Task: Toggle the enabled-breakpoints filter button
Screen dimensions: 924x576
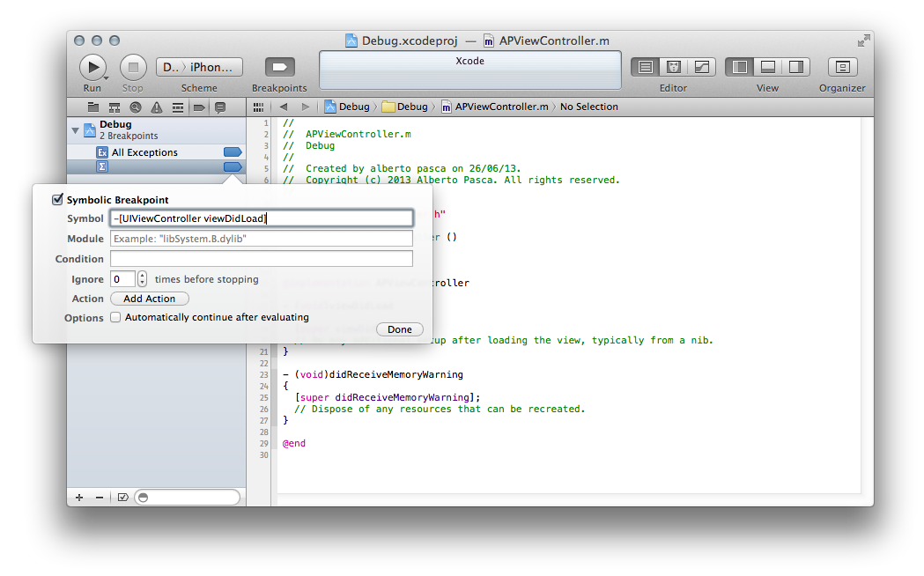Action: click(122, 498)
